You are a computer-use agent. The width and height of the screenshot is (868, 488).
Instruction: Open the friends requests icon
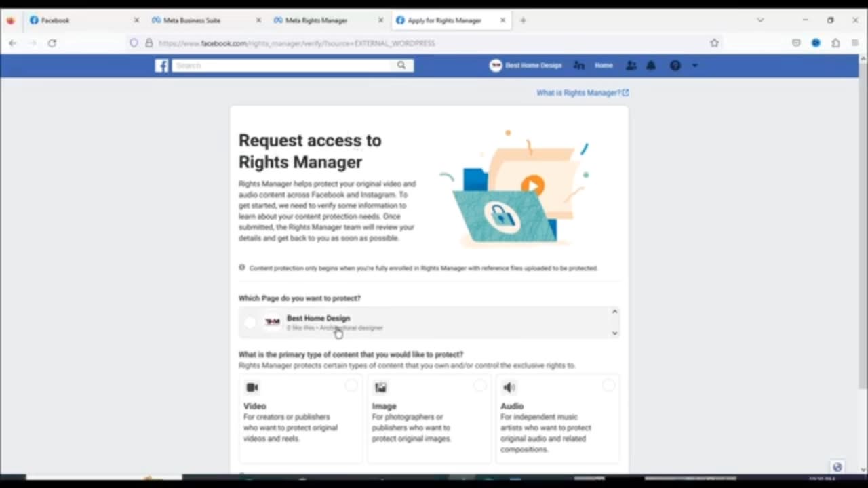click(x=631, y=66)
